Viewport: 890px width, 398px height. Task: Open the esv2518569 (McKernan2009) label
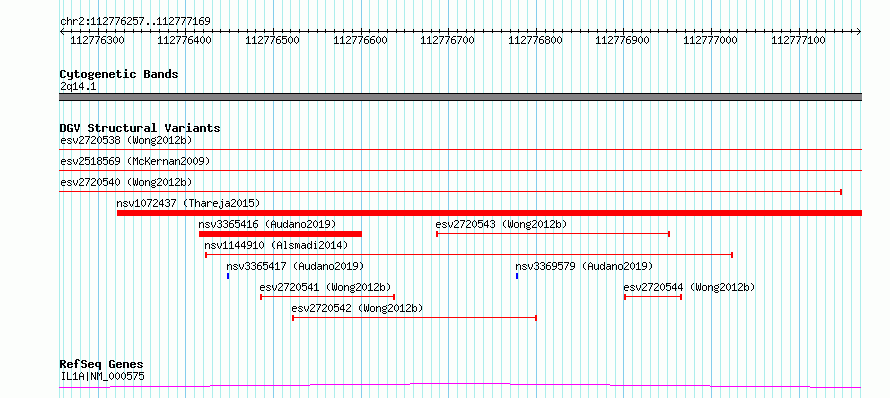tap(135, 161)
